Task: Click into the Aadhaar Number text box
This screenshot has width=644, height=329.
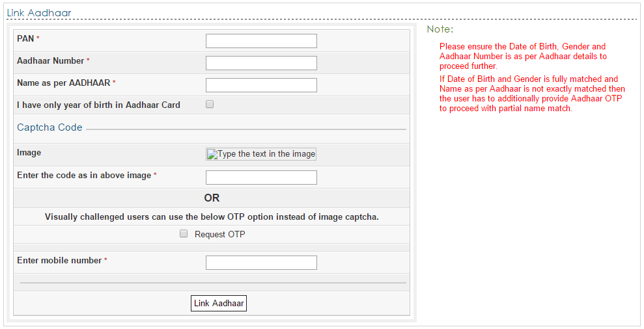Action: (x=261, y=63)
